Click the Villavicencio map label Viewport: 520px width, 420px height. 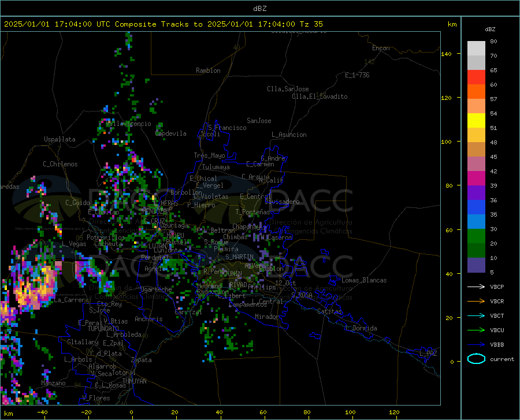[129, 124]
